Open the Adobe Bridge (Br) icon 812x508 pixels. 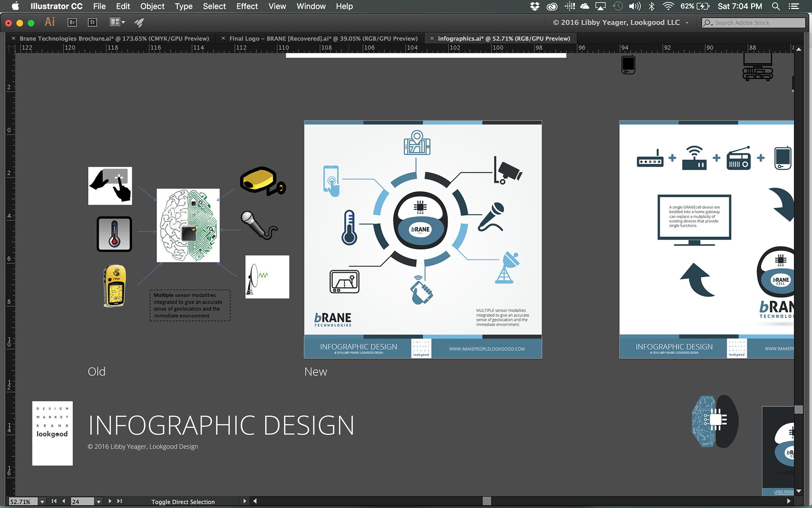(x=72, y=22)
